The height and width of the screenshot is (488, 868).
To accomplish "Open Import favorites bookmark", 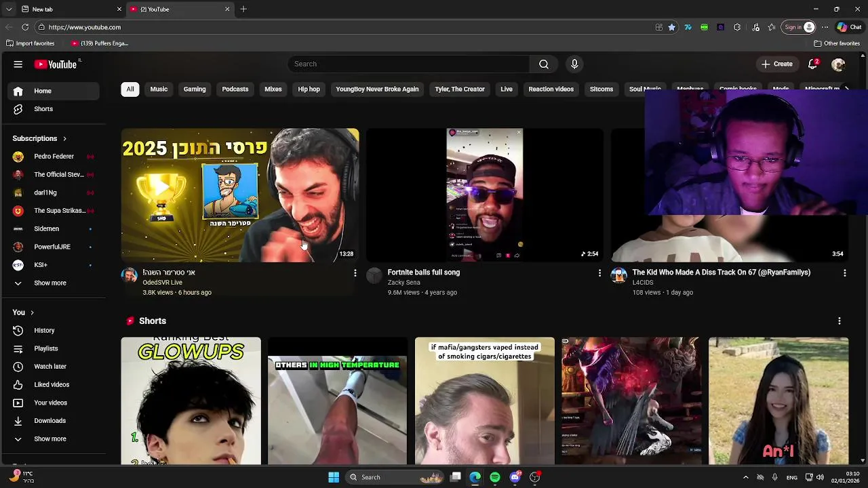I will [x=31, y=43].
